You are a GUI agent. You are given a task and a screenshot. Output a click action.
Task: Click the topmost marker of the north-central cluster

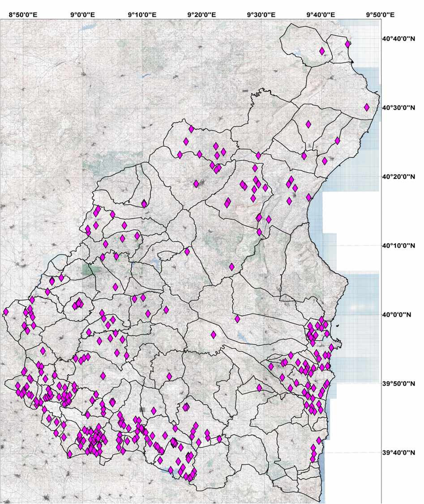tap(191, 129)
